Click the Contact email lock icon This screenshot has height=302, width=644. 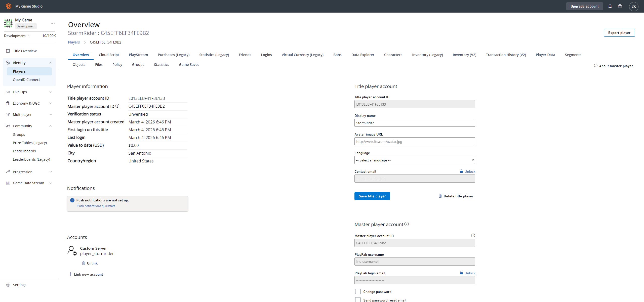click(461, 171)
